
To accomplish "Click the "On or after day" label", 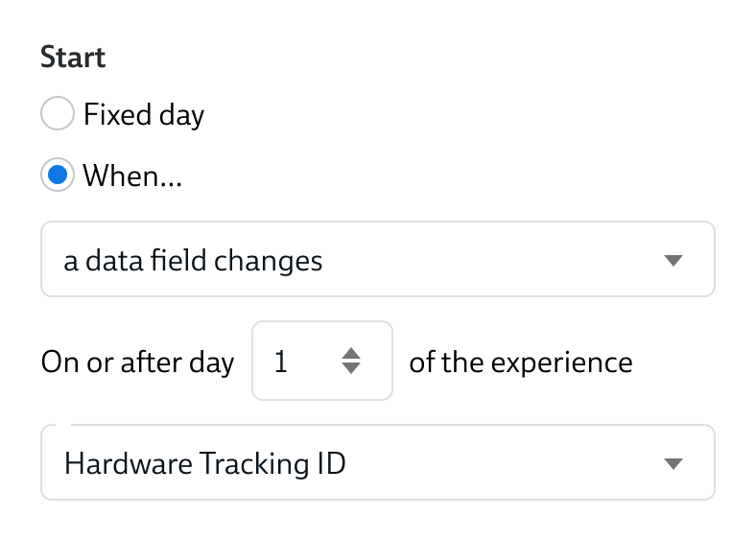I will (x=137, y=362).
